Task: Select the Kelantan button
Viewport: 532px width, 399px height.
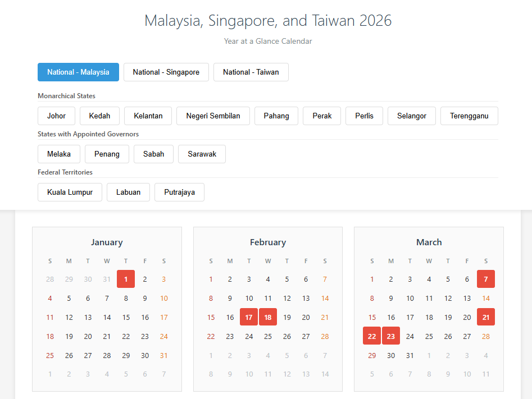Action: (148, 116)
